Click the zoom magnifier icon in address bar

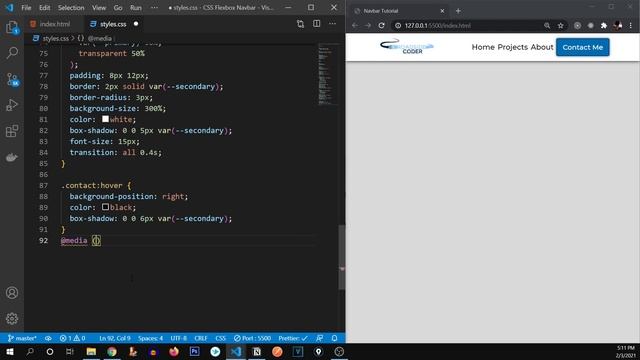point(547,25)
